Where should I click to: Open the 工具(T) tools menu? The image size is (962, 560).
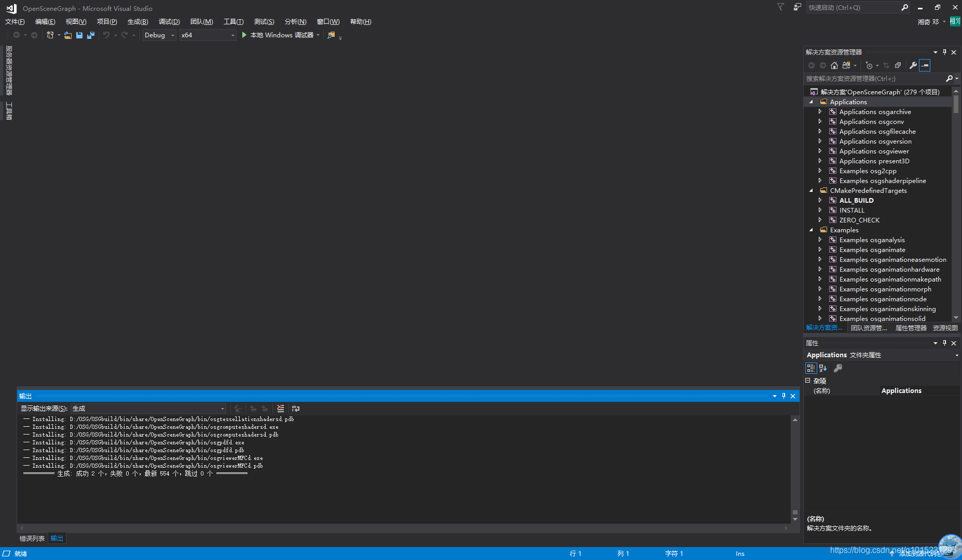(x=233, y=22)
